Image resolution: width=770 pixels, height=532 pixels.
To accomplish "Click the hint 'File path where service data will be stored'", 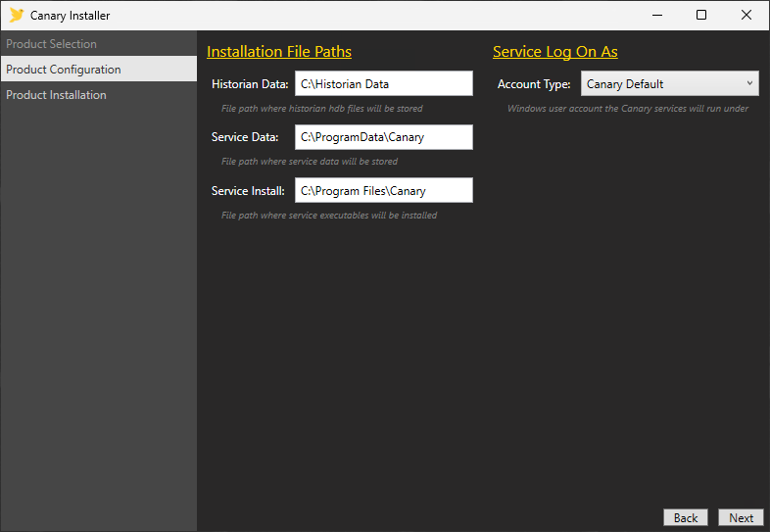I will tap(310, 162).
